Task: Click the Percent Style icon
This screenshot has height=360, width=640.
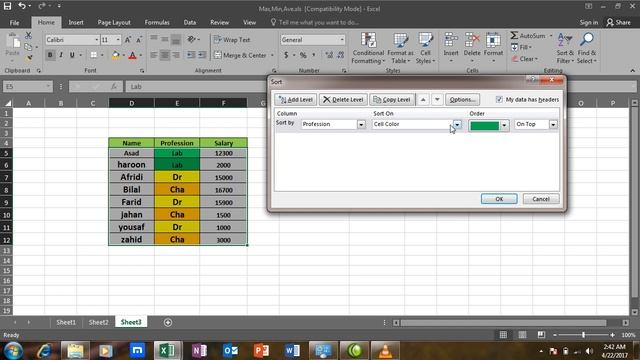Action: (303, 55)
